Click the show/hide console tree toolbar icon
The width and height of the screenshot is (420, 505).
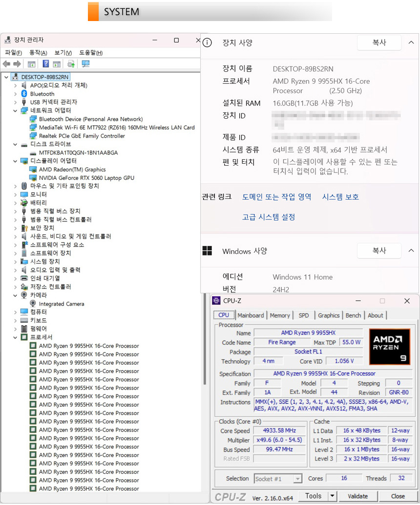[x=32, y=64]
